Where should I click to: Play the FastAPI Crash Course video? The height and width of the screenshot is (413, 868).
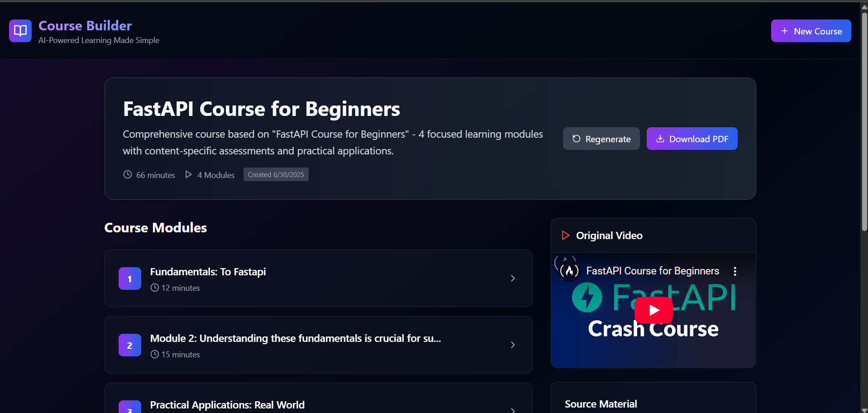[x=653, y=310]
